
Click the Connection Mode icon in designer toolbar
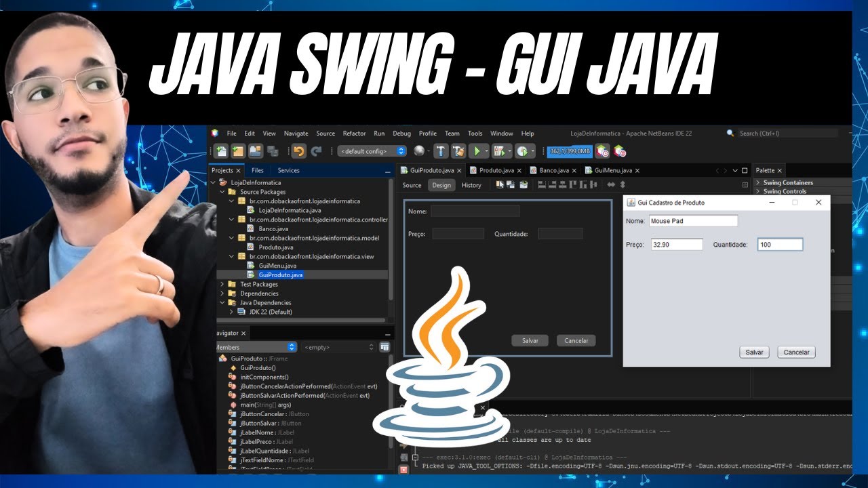point(512,184)
